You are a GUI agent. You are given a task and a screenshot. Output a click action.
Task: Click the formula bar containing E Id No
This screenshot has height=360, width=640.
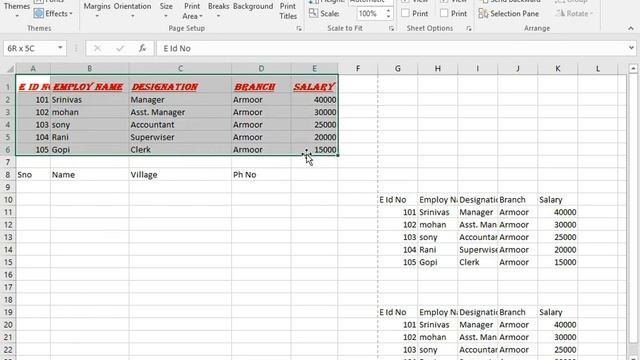click(x=392, y=48)
